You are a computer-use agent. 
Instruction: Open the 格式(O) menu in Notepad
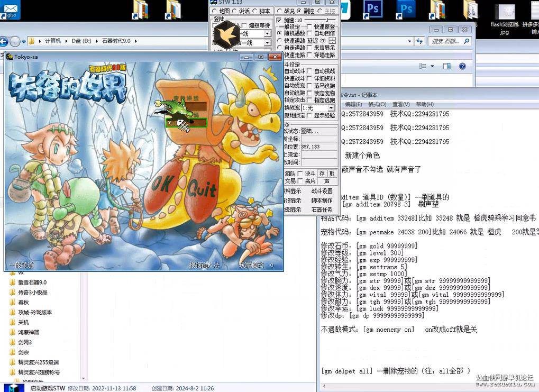pyautogui.click(x=377, y=104)
